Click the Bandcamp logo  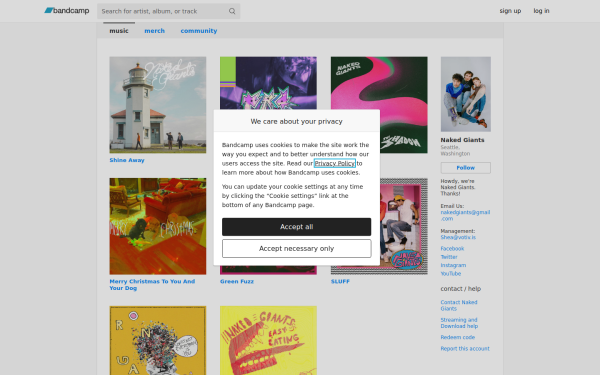click(67, 11)
